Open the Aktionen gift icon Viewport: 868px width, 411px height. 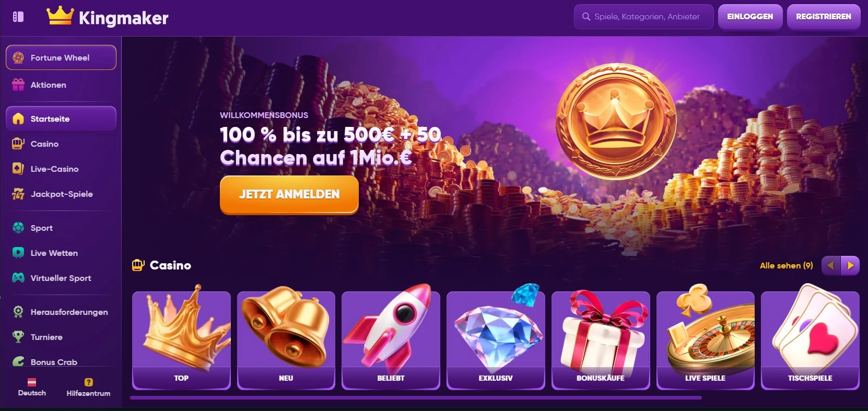18,85
